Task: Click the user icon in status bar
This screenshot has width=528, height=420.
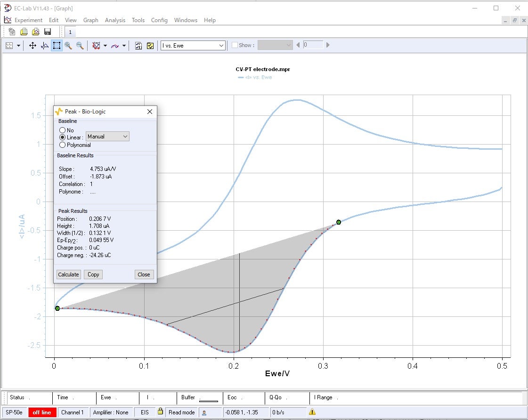Action: [x=204, y=412]
